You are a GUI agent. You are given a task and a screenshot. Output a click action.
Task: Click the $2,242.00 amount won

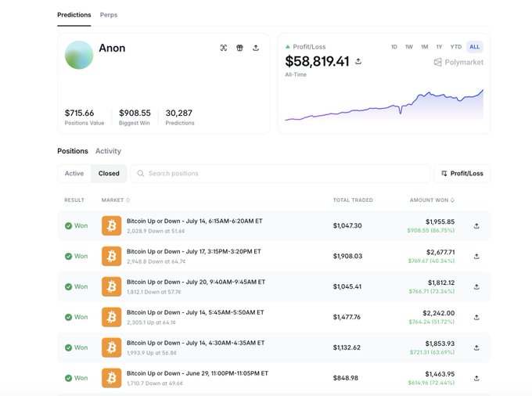tap(439, 313)
